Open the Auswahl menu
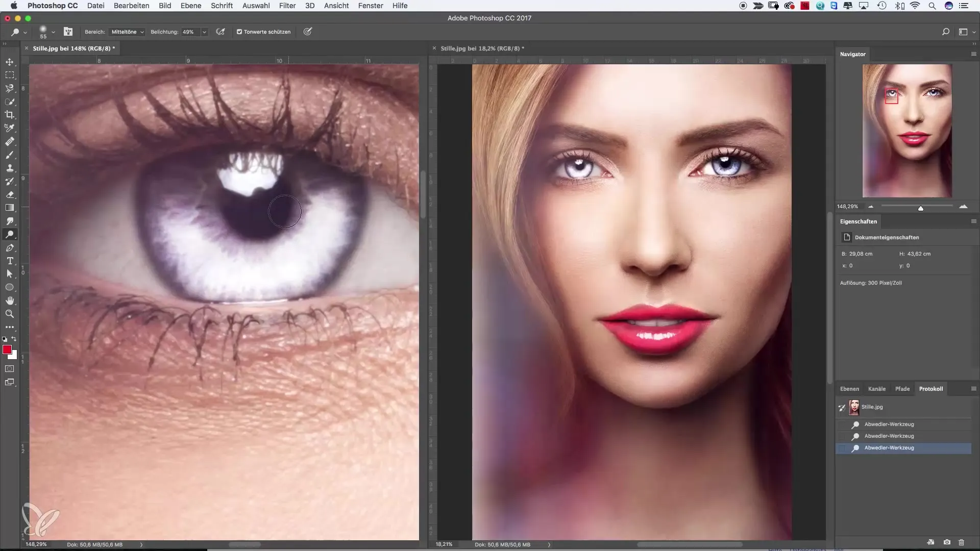The height and width of the screenshot is (551, 980). 256,6
